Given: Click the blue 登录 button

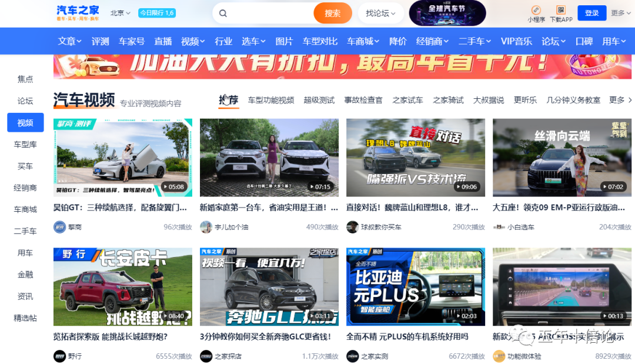Looking at the screenshot, I should [x=591, y=13].
